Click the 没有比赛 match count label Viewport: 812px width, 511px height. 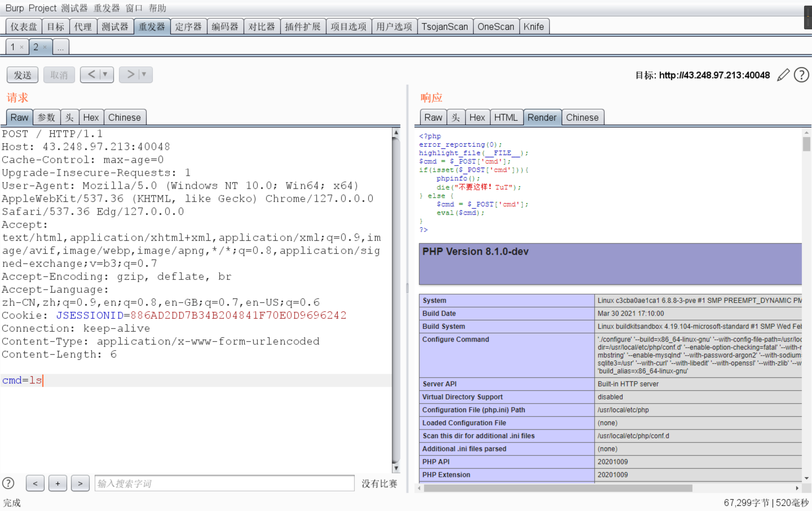click(x=379, y=484)
